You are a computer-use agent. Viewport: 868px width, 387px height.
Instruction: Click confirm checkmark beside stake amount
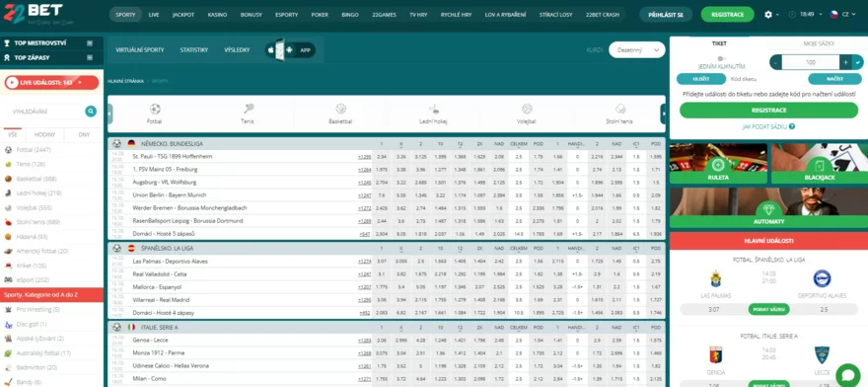coord(858,62)
